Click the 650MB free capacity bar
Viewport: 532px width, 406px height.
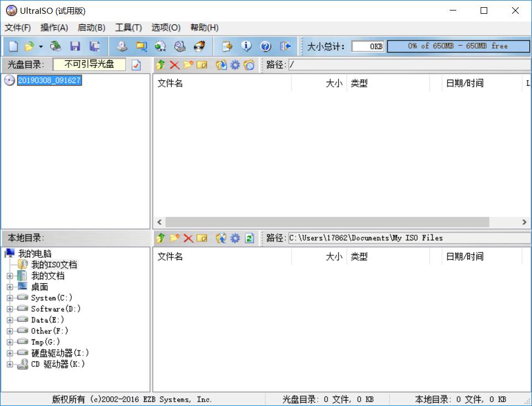pos(457,46)
